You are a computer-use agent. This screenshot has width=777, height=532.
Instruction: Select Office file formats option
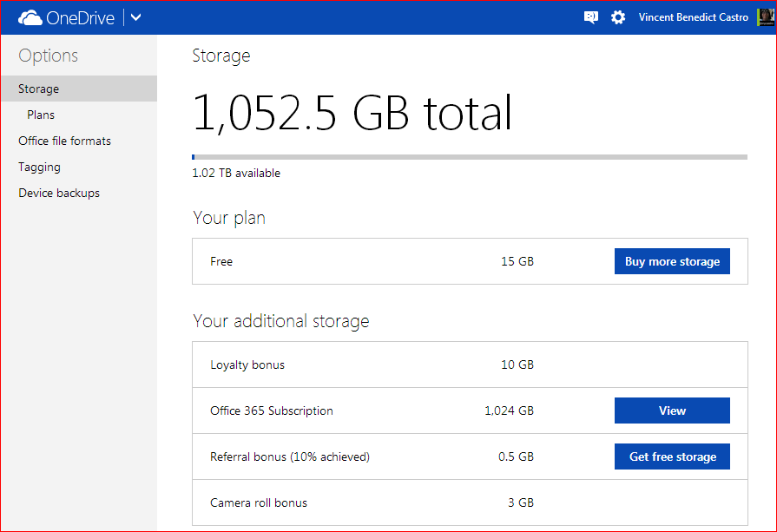[63, 140]
